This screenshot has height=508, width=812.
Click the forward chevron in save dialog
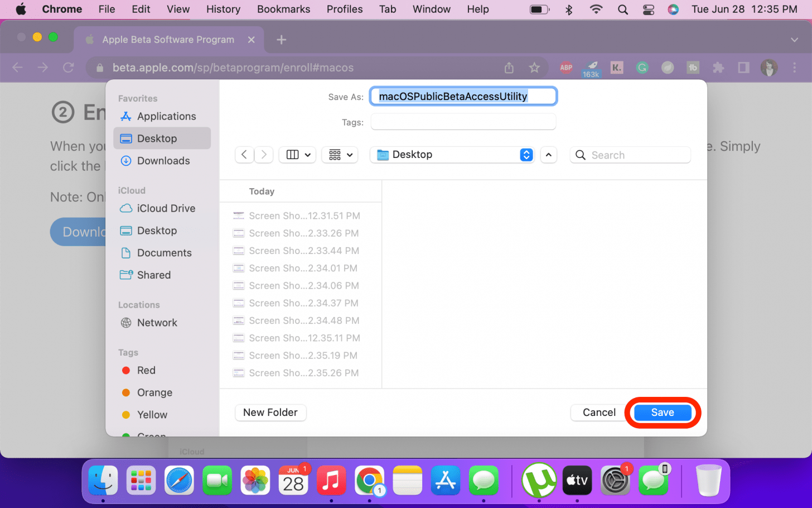(264, 155)
